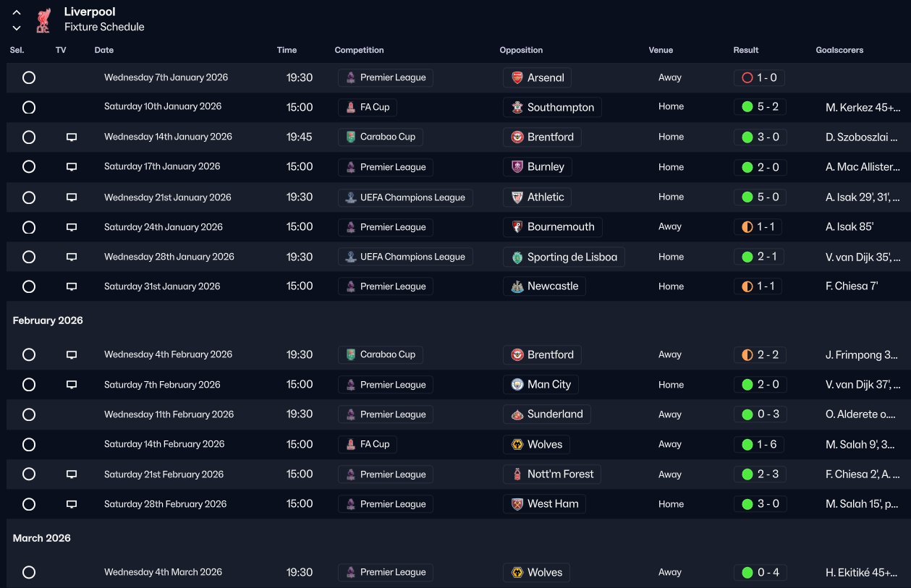Click TV icon for the Man City fixture
This screenshot has width=911, height=588.
coord(72,385)
